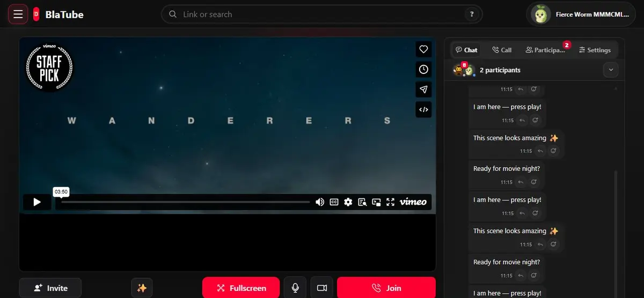The image size is (644, 298).
Task: Play the Wanderers video
Action: (37, 202)
